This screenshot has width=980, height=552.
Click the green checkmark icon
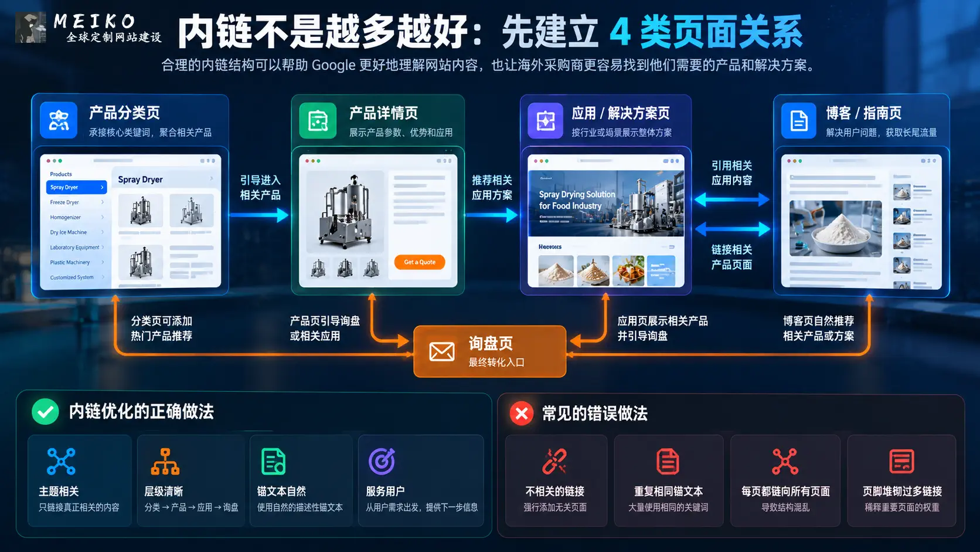click(x=45, y=411)
